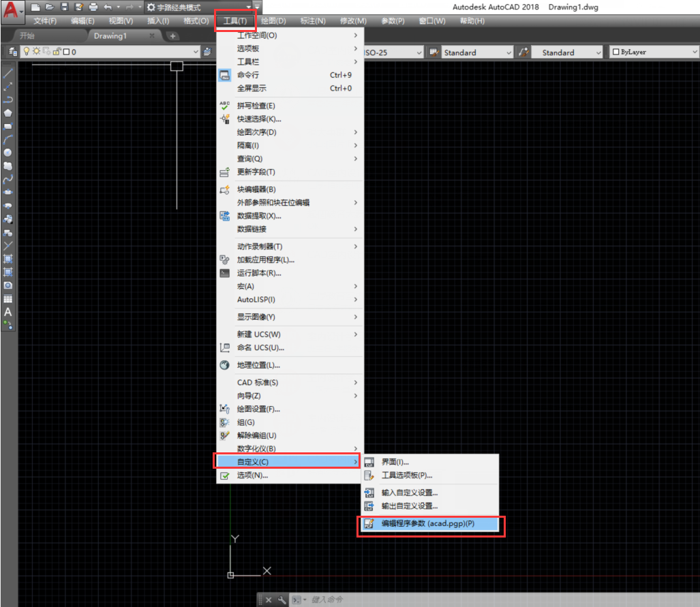Select the Revision Cloud tool
The image size is (700, 607).
pyautogui.click(x=8, y=166)
